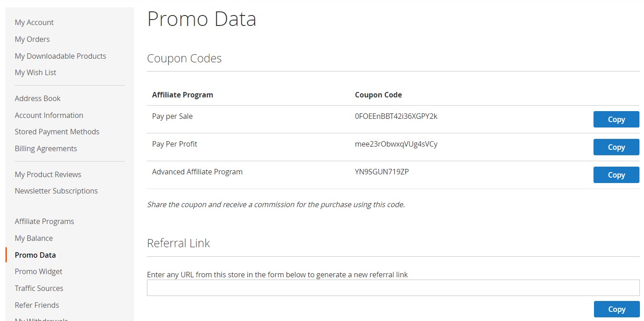Screen dimensions: 644x321
Task: Open the Promo Widget page
Action: click(39, 271)
